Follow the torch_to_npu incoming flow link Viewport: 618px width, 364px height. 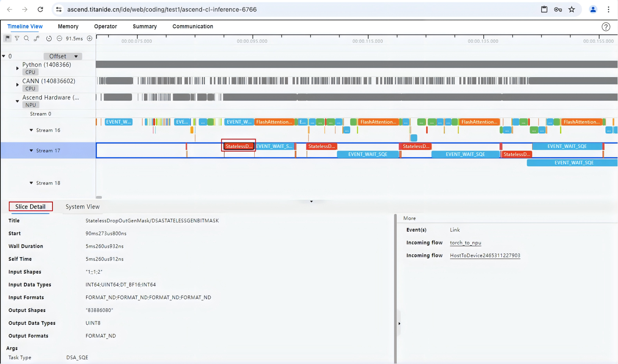[465, 243]
